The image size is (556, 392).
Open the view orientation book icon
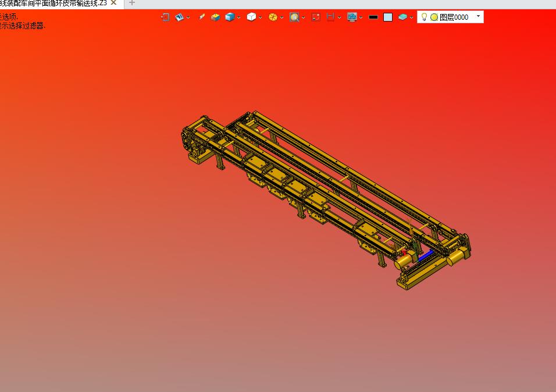[180, 17]
